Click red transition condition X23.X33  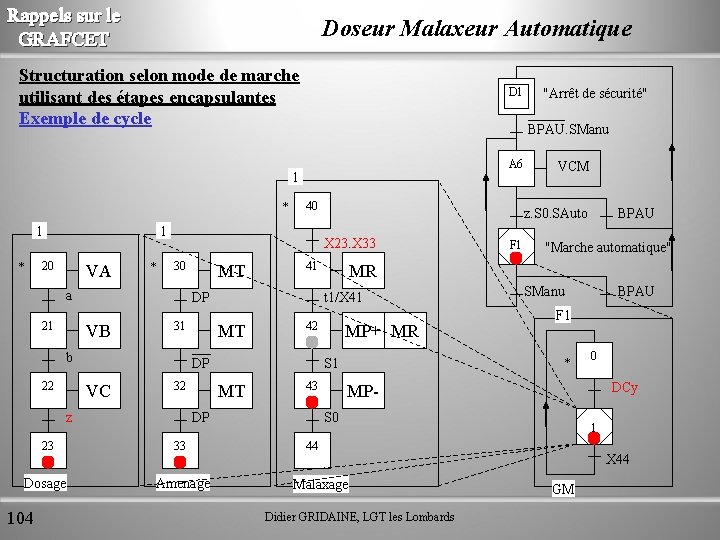(x=349, y=243)
